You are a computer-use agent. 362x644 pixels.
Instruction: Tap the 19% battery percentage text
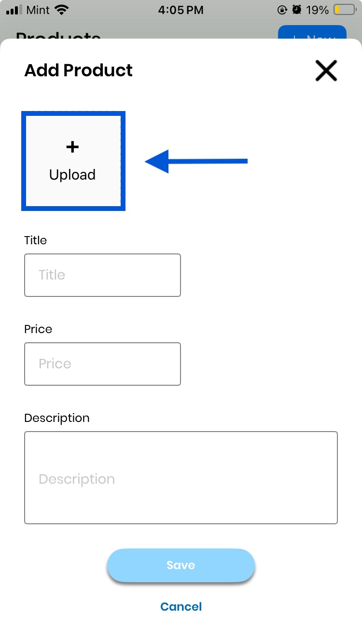pos(318,10)
